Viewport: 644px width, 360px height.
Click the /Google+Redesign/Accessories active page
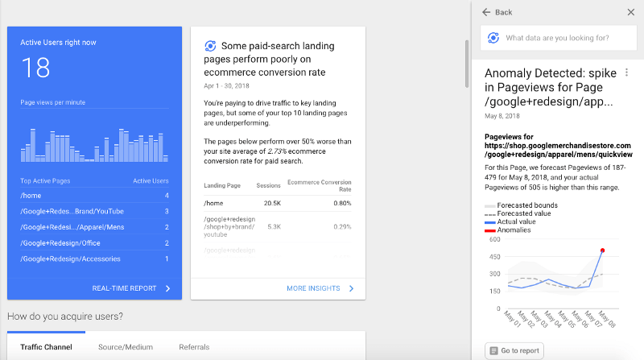94,259
